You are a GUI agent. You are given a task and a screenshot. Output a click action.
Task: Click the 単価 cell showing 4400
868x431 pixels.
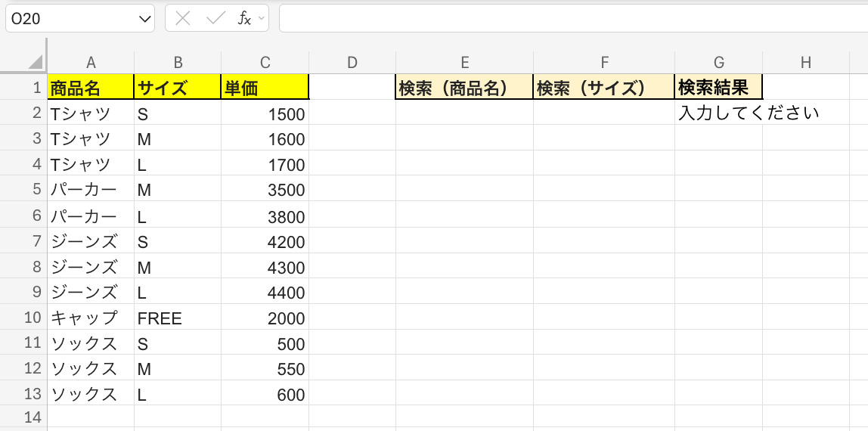(x=265, y=292)
